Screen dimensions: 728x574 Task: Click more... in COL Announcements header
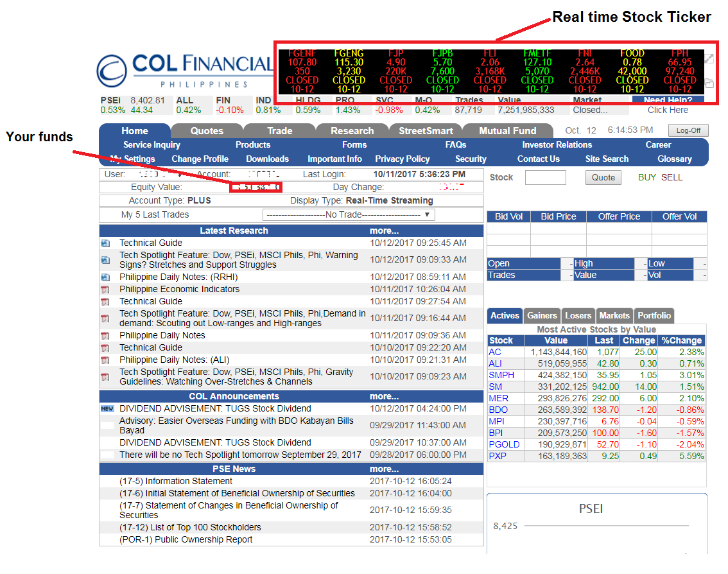pyautogui.click(x=384, y=397)
